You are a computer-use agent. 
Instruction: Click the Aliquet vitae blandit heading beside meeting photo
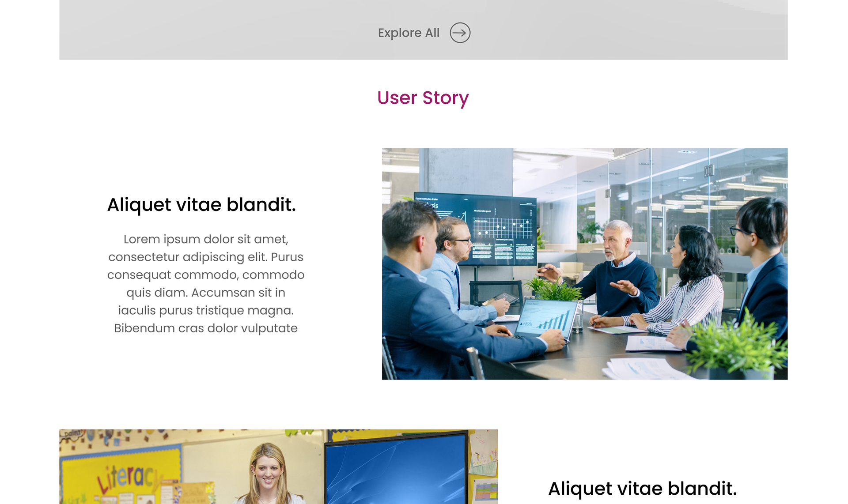point(201,205)
